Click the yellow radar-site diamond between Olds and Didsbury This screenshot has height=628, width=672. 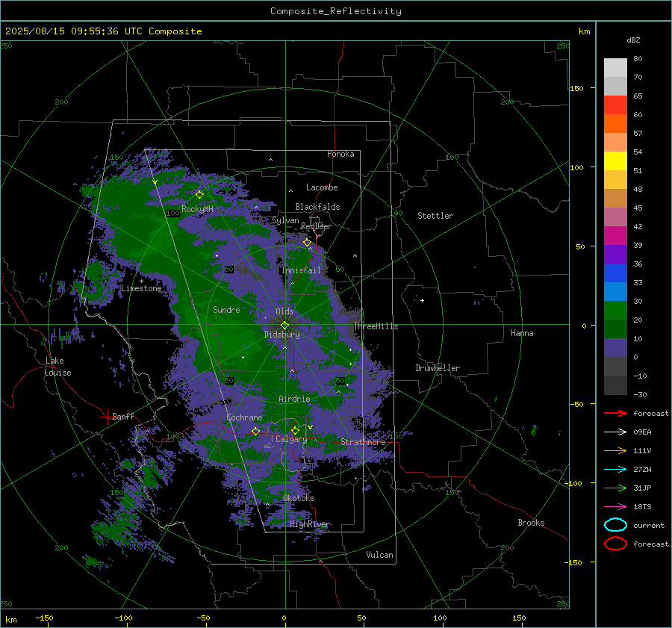284,325
